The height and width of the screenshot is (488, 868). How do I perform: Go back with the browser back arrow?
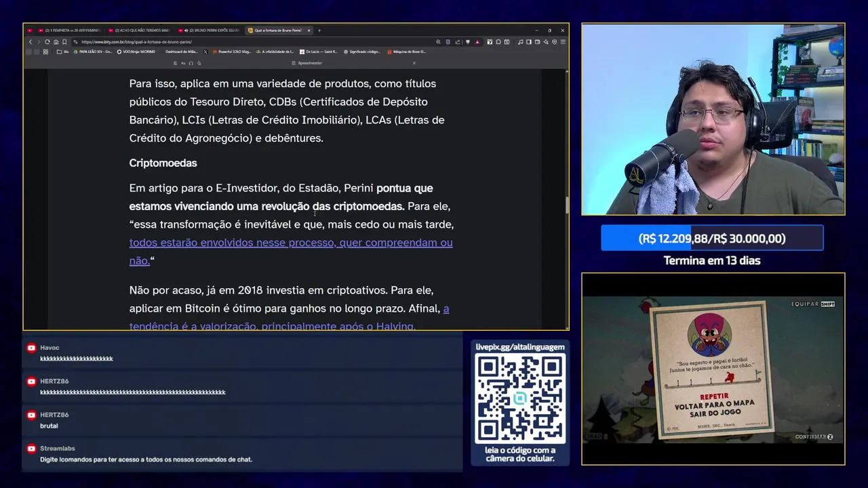pos(31,42)
